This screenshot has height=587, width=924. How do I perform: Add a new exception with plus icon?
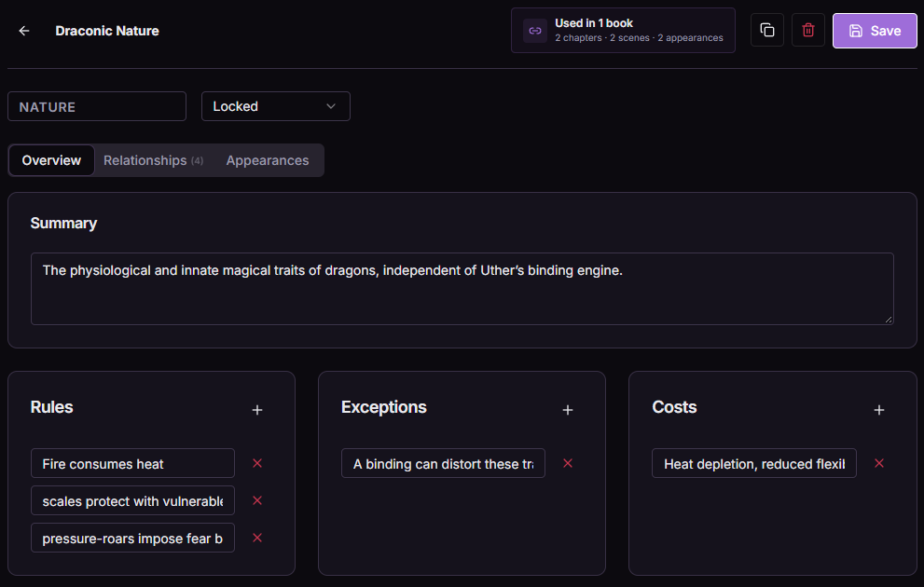tap(568, 410)
